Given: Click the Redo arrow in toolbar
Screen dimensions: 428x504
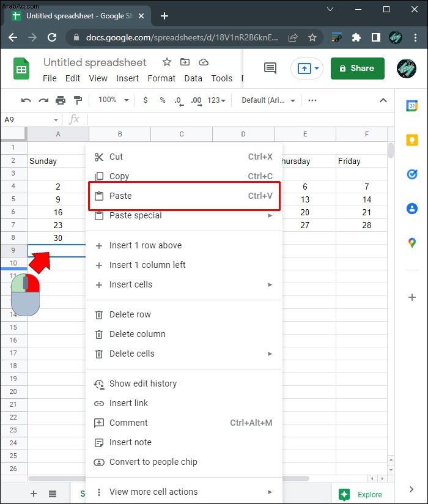Looking at the screenshot, I should [43, 100].
